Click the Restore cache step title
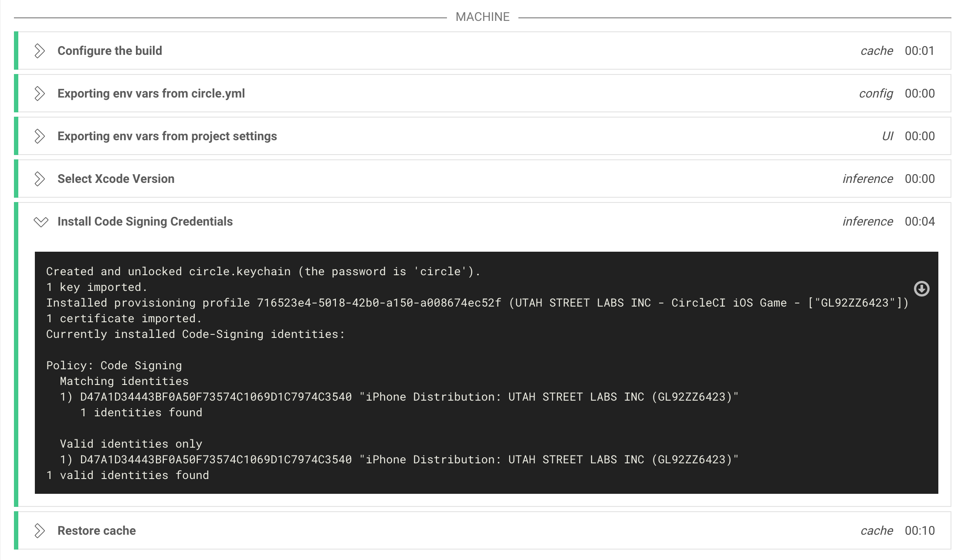This screenshot has height=560, width=961. point(97,531)
